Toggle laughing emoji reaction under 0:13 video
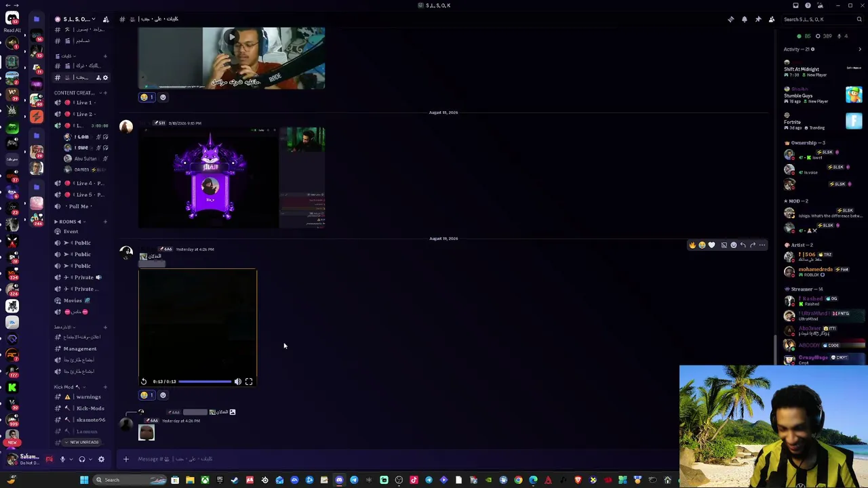The width and height of the screenshot is (868, 488). 146,395
